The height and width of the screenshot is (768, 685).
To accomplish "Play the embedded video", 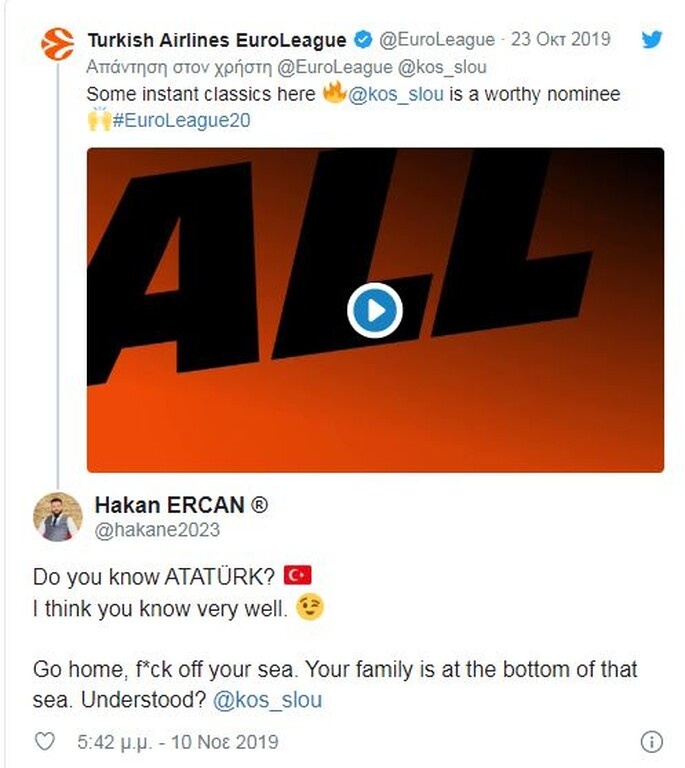I will [x=375, y=310].
